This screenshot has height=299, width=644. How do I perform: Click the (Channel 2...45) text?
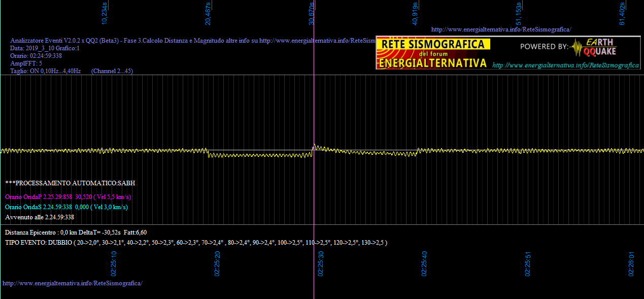(x=112, y=71)
